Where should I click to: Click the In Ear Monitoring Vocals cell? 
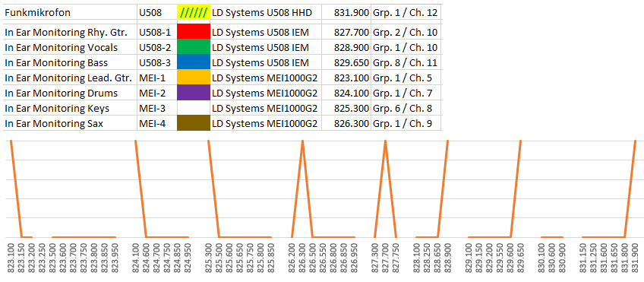[x=70, y=47]
